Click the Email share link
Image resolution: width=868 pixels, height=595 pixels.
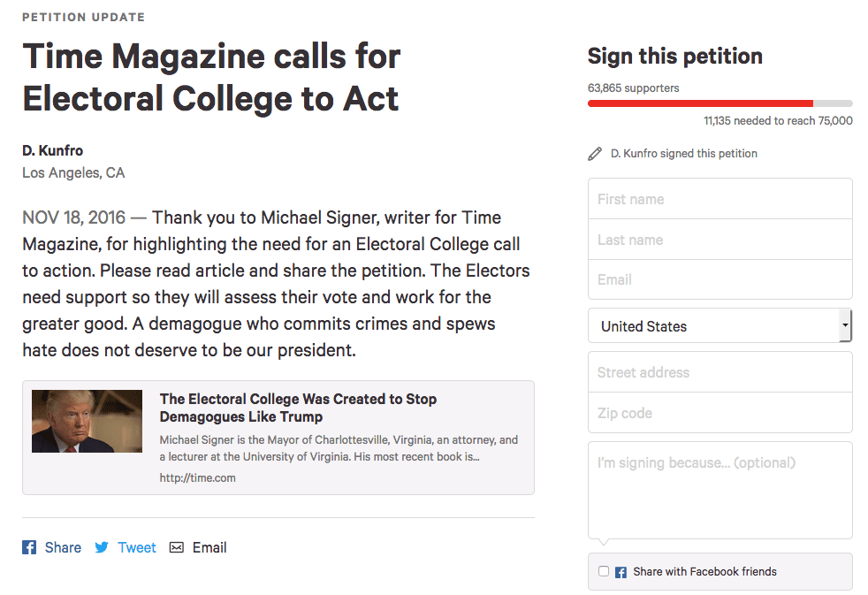(x=209, y=547)
